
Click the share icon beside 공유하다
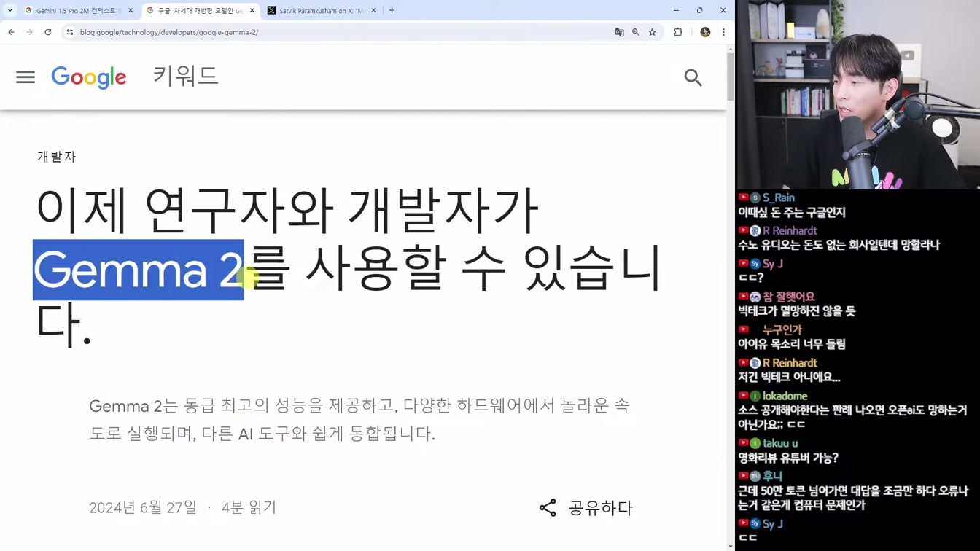548,508
